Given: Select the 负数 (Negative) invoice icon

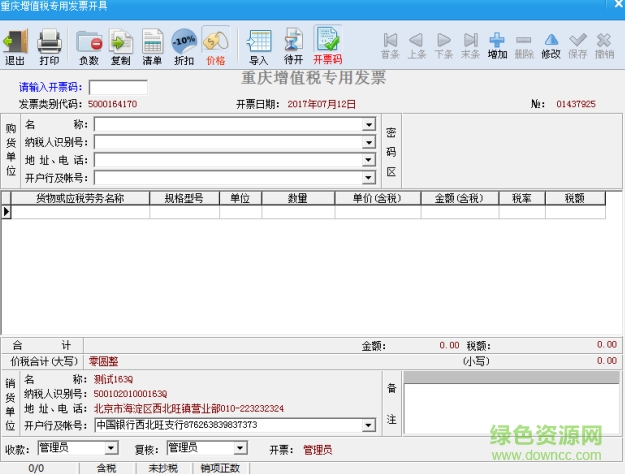Looking at the screenshot, I should (89, 43).
